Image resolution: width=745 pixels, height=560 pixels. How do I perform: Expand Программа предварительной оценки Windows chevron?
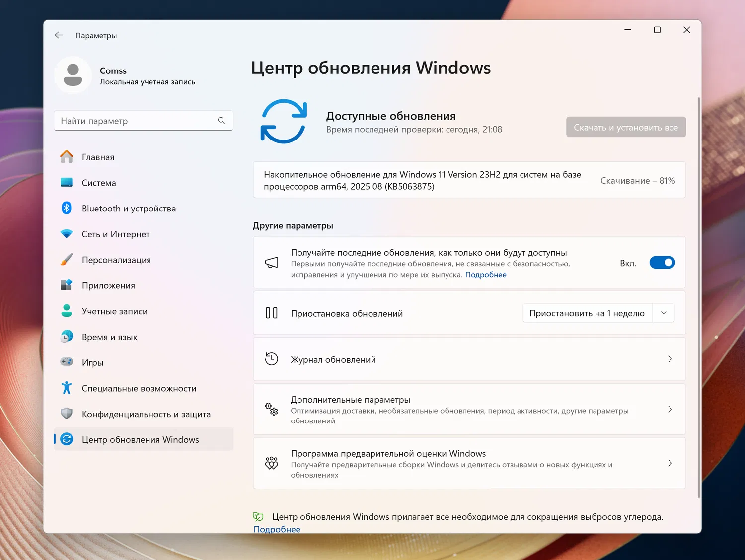670,463
